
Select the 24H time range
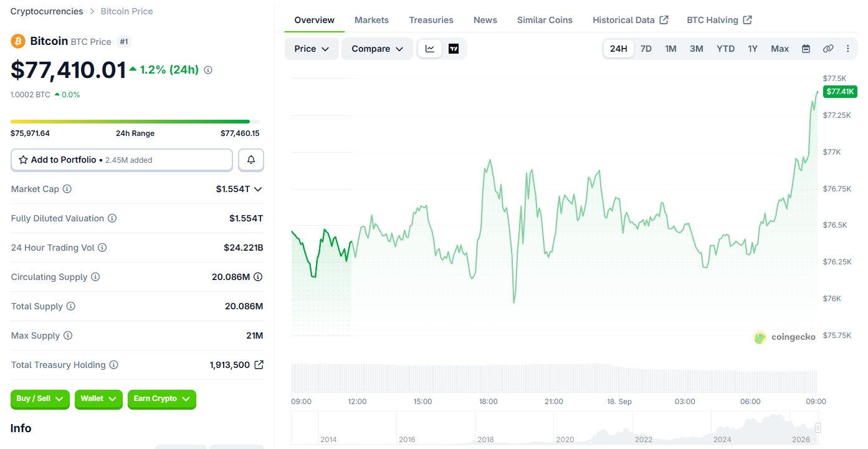(619, 49)
